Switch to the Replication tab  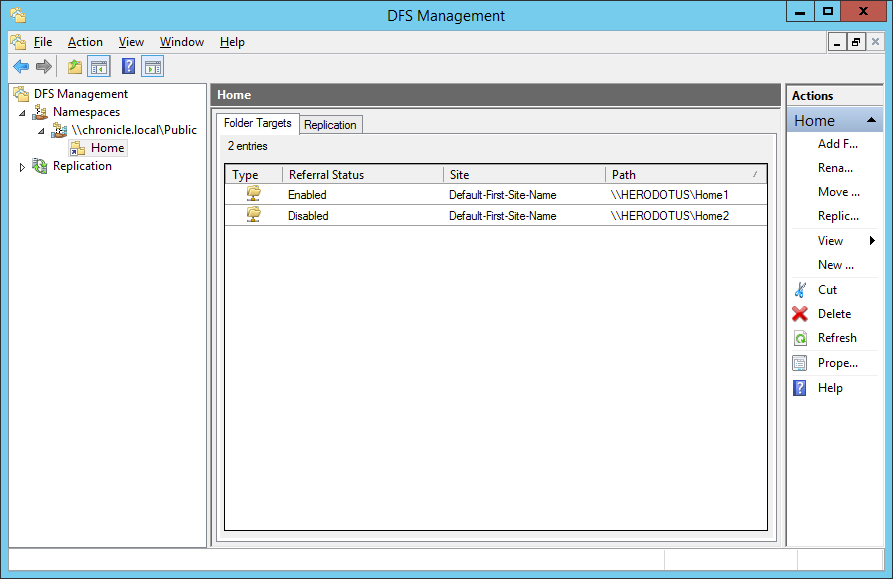pyautogui.click(x=330, y=125)
